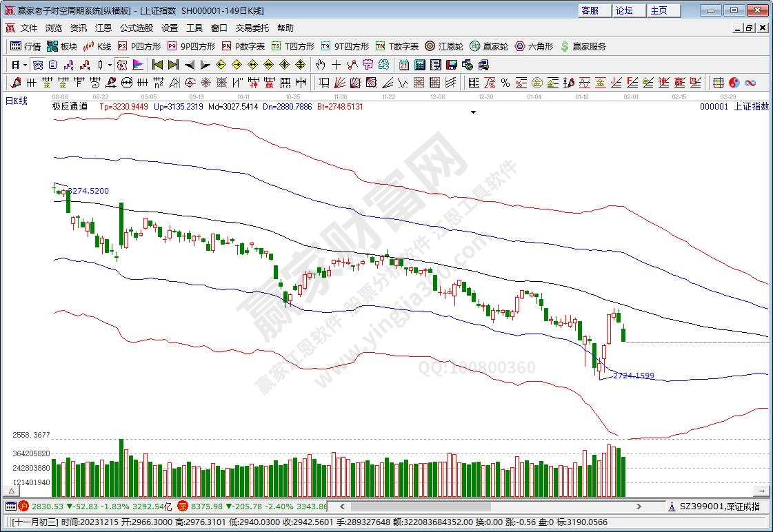Open the 江恩轮 Gann wheel tool

click(447, 46)
